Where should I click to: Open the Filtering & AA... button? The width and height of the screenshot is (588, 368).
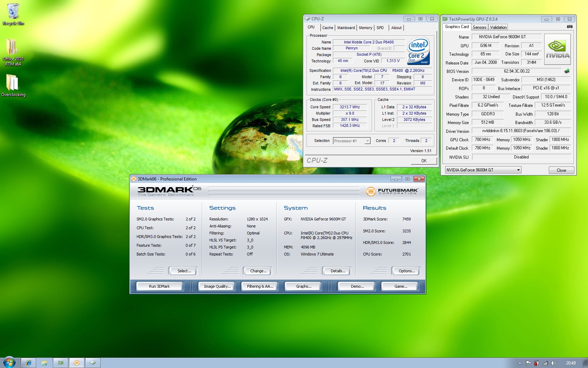(260, 286)
